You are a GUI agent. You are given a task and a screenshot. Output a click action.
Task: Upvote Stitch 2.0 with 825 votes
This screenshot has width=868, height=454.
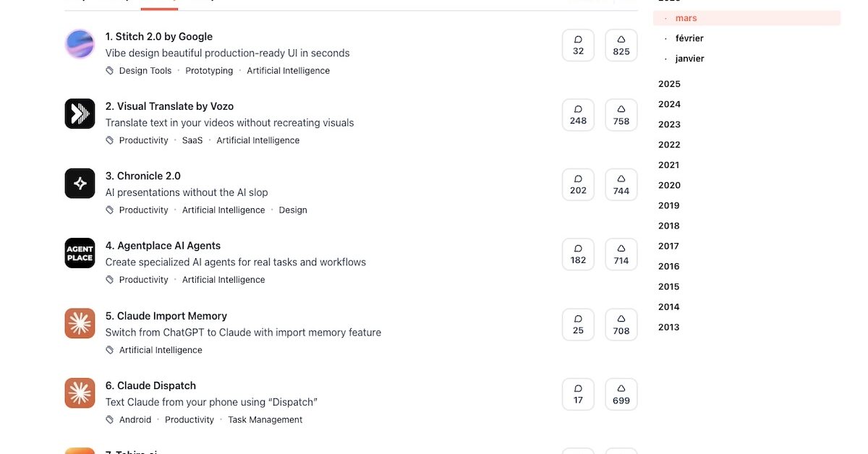tap(621, 45)
